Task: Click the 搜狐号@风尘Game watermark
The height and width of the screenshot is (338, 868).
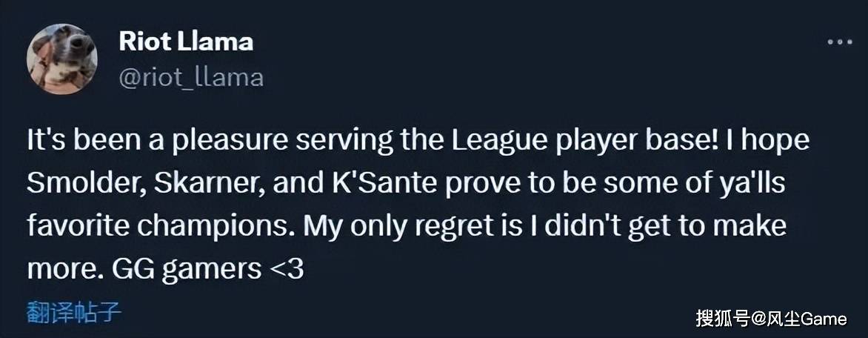Action: pos(771,319)
